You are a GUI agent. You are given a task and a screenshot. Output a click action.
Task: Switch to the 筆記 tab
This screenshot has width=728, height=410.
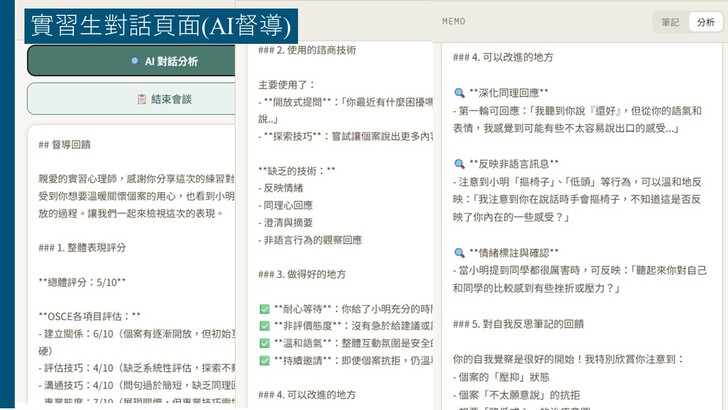click(x=669, y=22)
